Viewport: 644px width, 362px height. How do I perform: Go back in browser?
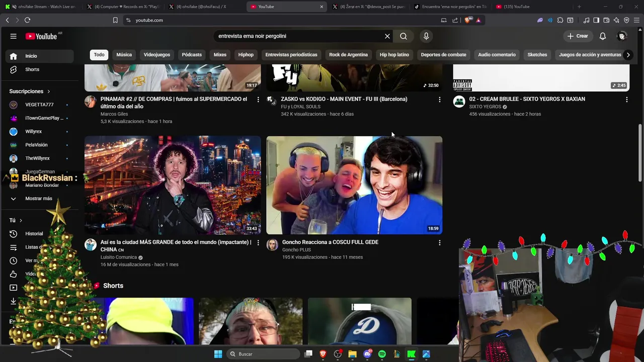coord(7,20)
